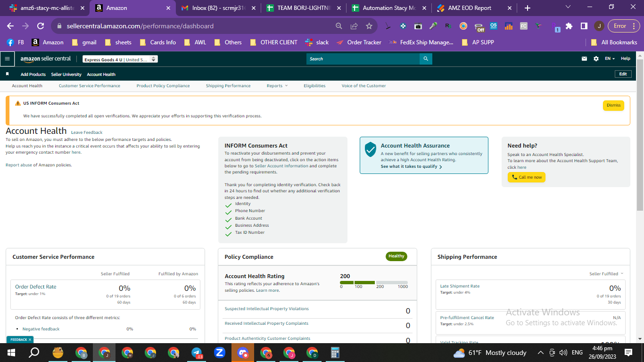Screen dimensions: 644x362
Task: Click the bookmark flag icon beside Add Products
Action: point(8,74)
